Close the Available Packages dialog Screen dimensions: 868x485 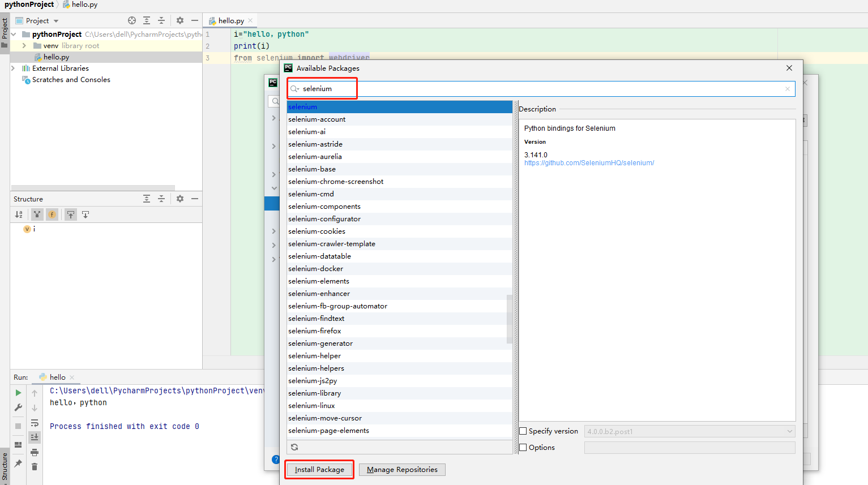789,68
